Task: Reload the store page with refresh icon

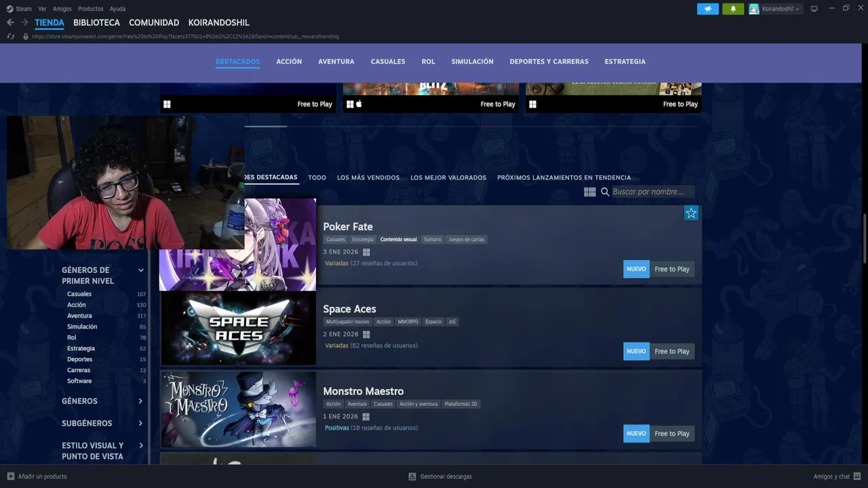Action: (x=11, y=37)
